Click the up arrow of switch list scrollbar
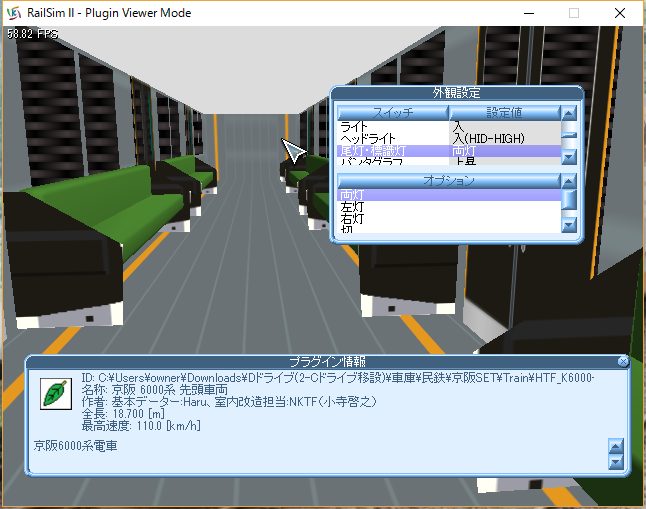The width and height of the screenshot is (646, 509). pyautogui.click(x=569, y=113)
